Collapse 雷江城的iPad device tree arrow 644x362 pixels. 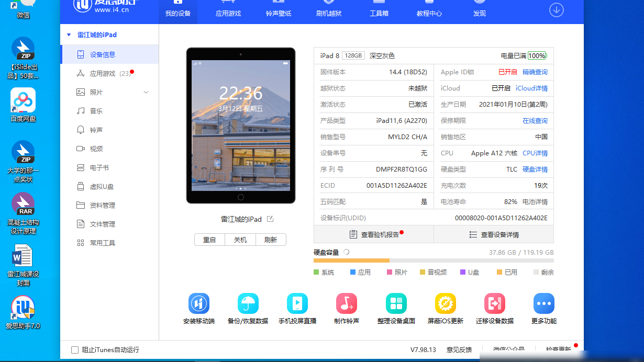point(69,35)
